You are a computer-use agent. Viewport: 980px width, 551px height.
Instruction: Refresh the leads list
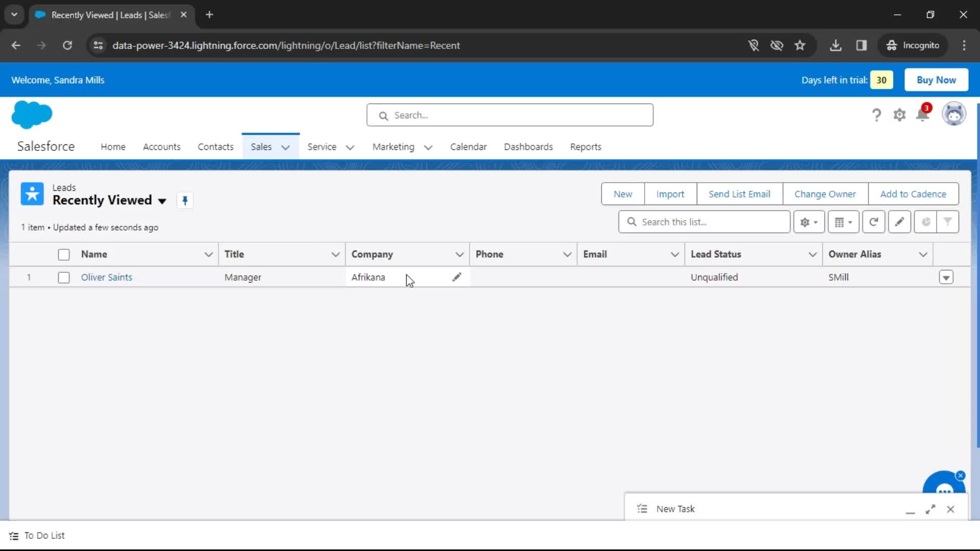tap(873, 222)
